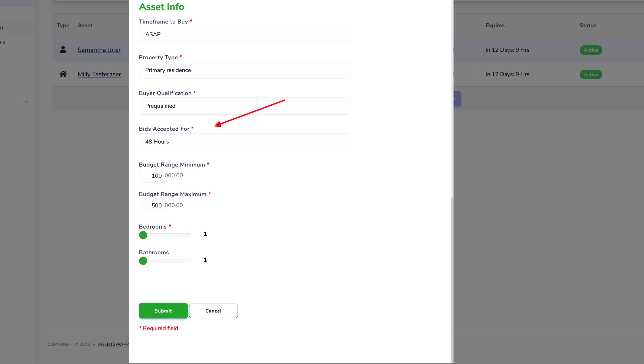Click the person icon beside Samantha Joter

tap(63, 50)
